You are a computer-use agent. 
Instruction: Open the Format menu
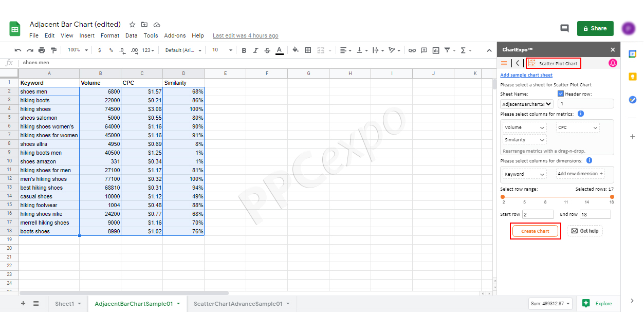click(110, 35)
